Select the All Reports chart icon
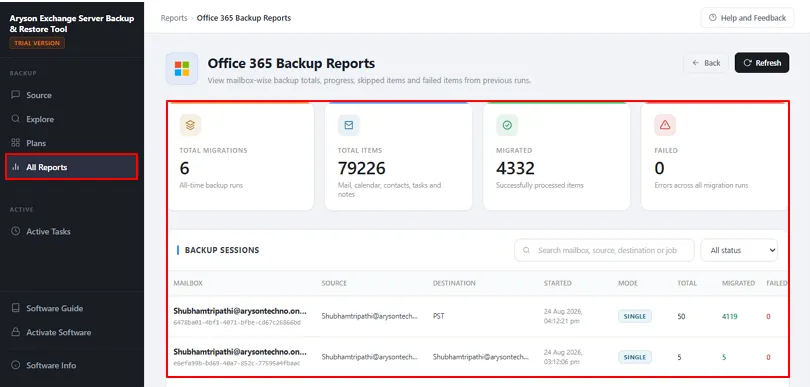Viewport: 810px width, 387px height. coord(15,167)
